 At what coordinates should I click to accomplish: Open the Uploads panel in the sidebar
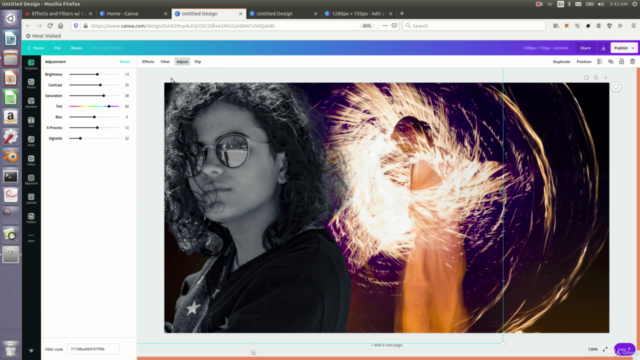pos(31,199)
